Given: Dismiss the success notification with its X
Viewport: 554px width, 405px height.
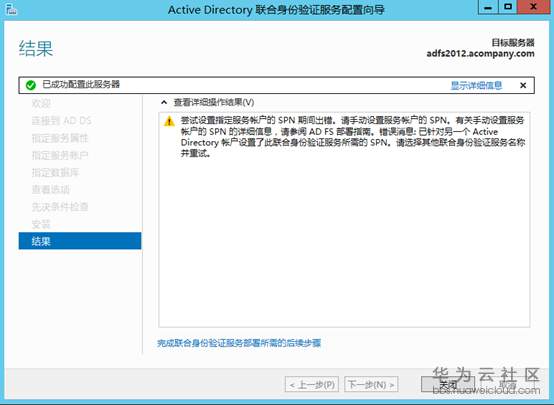Looking at the screenshot, I should (x=523, y=85).
